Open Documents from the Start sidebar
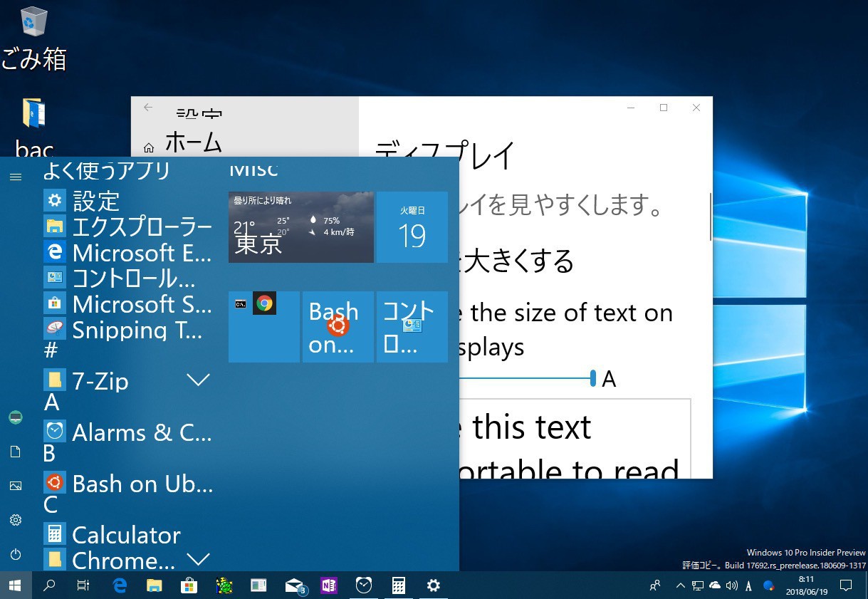Image resolution: width=868 pixels, height=599 pixels. click(x=16, y=452)
